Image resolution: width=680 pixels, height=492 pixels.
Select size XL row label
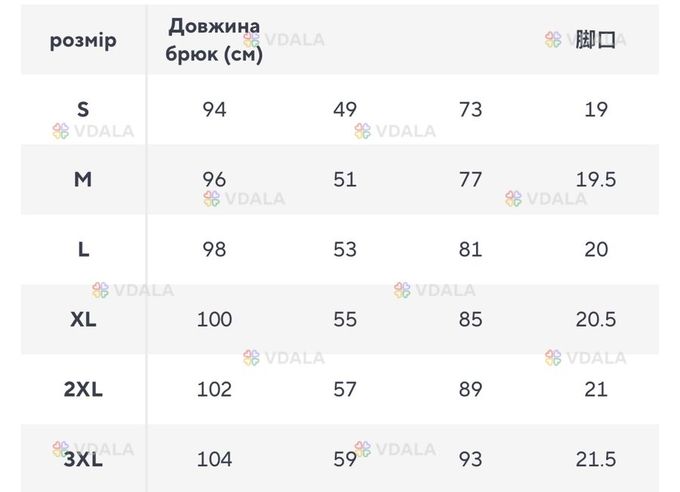tap(83, 320)
